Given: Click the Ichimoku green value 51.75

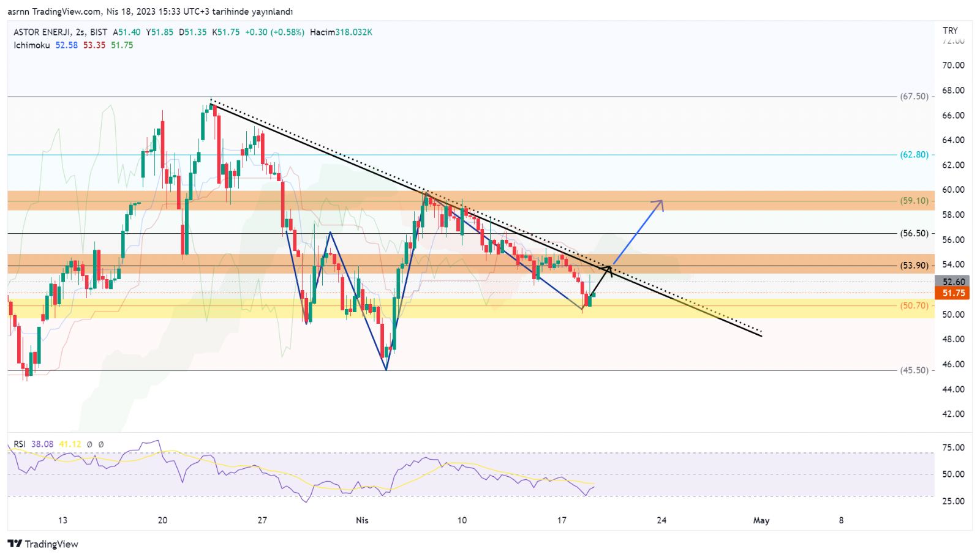Looking at the screenshot, I should click(122, 45).
